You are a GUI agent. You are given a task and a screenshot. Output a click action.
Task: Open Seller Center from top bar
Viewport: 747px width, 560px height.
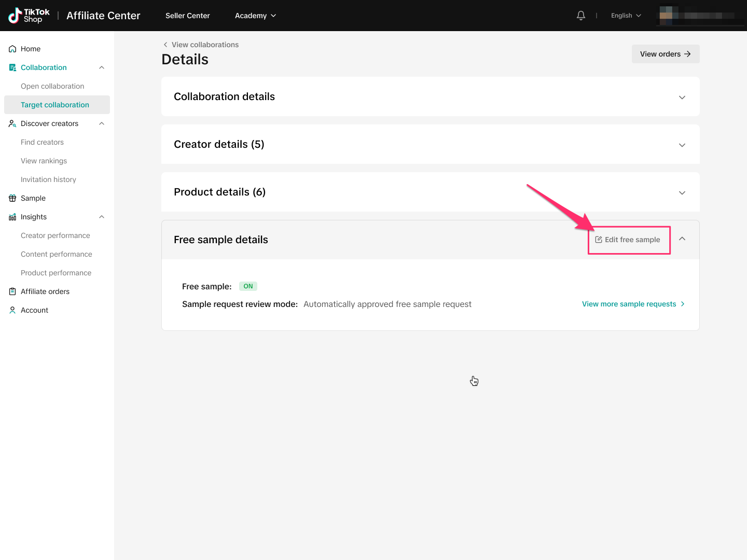click(187, 16)
